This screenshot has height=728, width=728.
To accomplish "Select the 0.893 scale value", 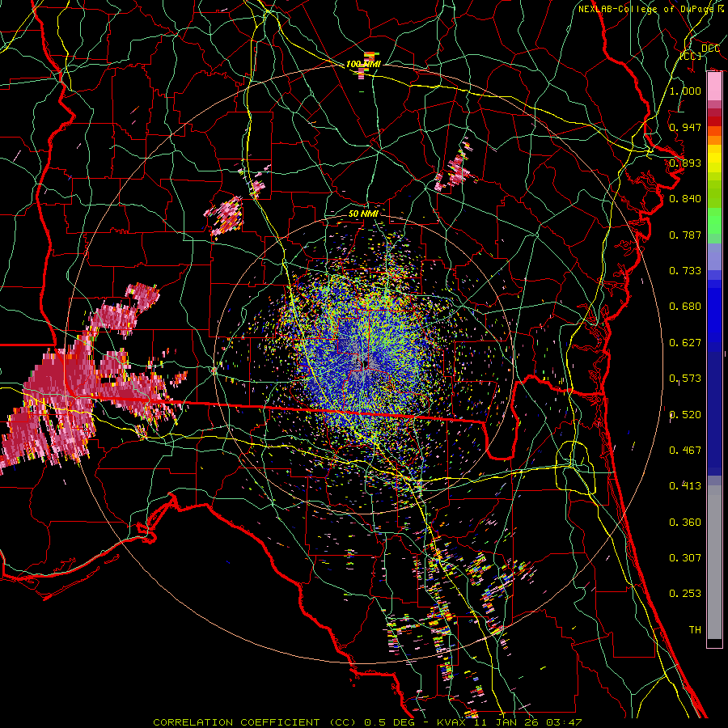I will [x=685, y=163].
